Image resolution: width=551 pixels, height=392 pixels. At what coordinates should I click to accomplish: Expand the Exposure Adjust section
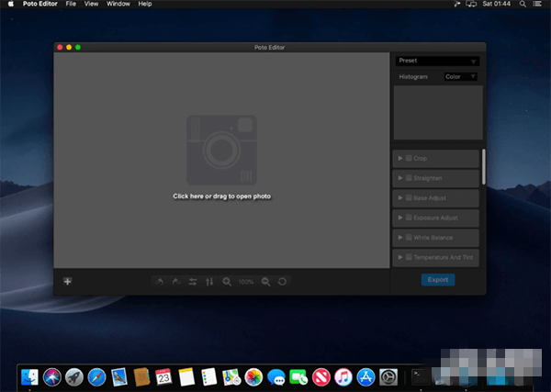(x=400, y=218)
